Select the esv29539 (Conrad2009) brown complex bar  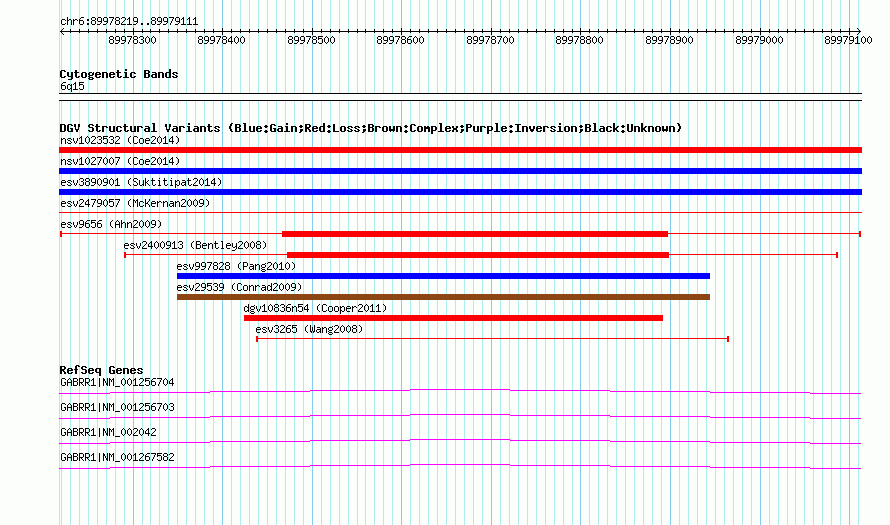coord(443,297)
